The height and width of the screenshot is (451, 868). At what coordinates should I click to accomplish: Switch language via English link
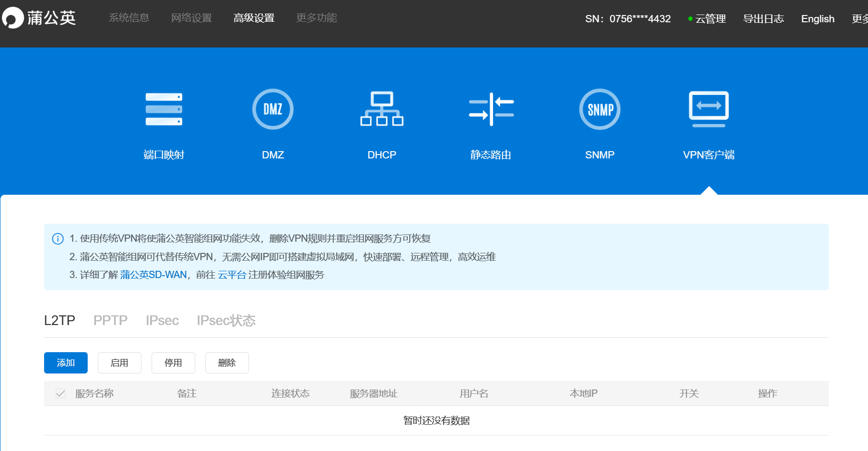tap(818, 19)
